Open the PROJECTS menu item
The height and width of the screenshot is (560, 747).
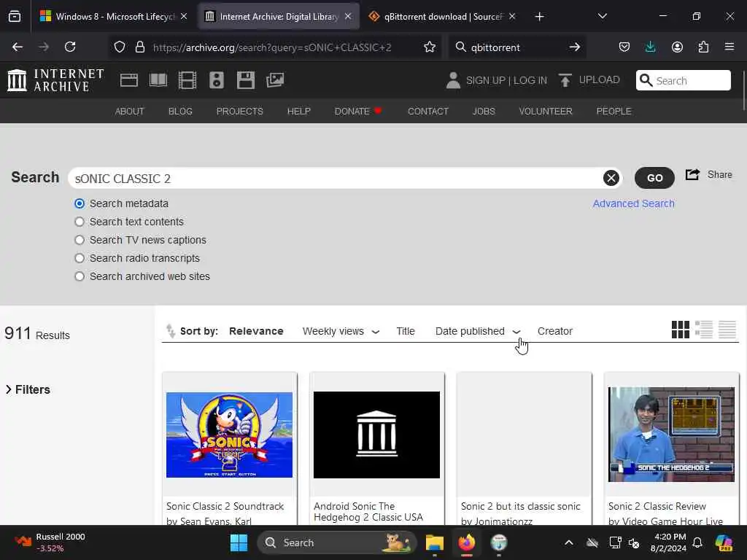[239, 112]
